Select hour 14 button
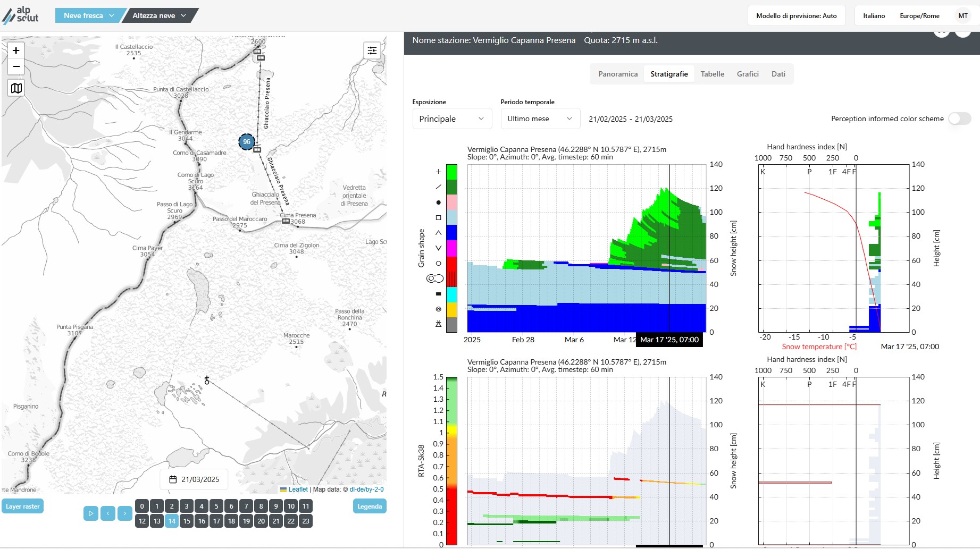Screen dimensions: 980x549 pos(172,521)
